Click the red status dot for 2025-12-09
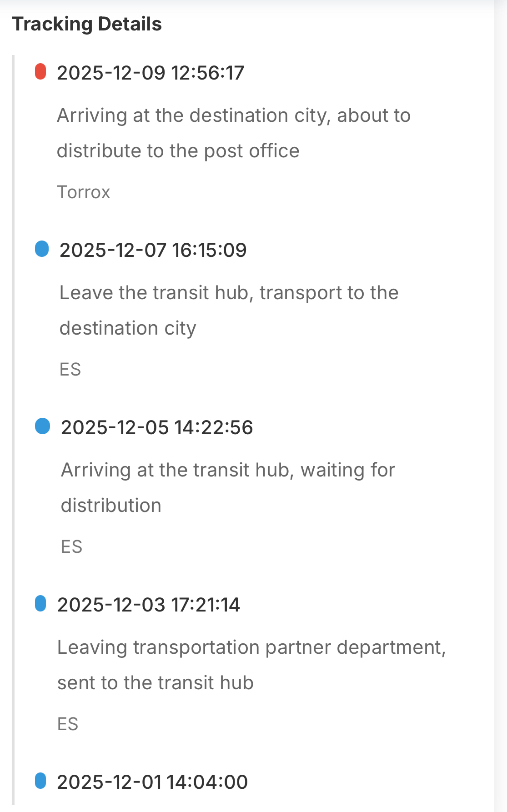 (40, 72)
